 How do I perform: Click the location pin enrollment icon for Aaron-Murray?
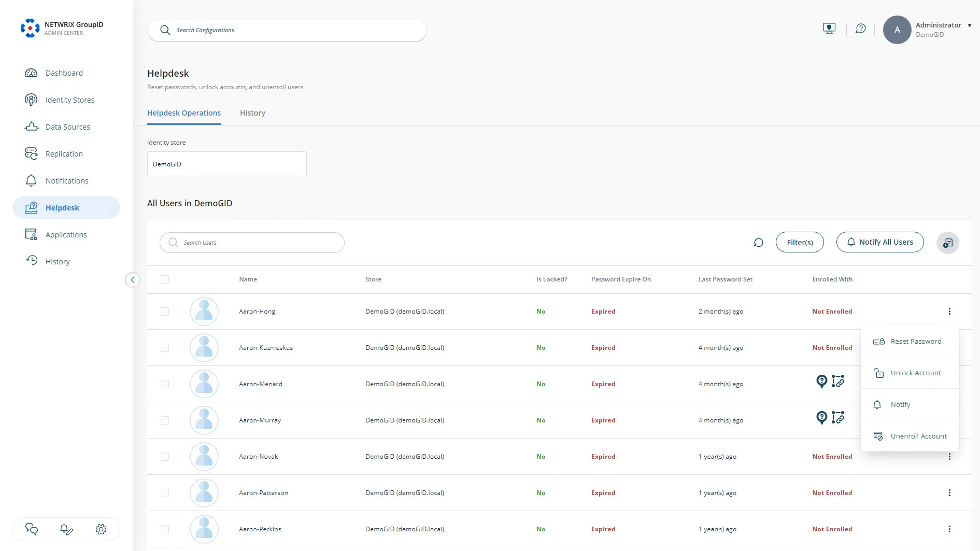(821, 418)
